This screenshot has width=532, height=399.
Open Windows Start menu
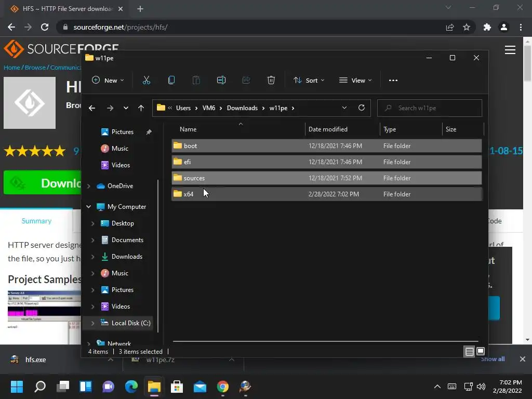tap(17, 387)
